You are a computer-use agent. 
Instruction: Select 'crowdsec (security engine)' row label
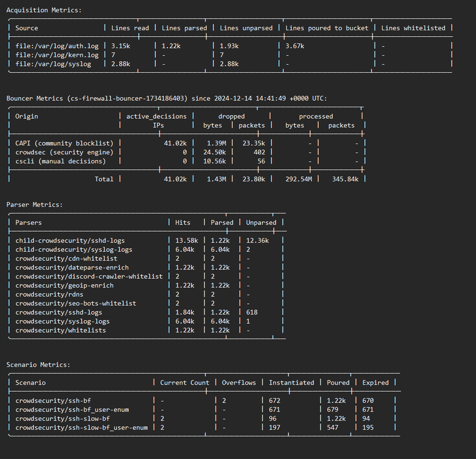[x=64, y=152]
